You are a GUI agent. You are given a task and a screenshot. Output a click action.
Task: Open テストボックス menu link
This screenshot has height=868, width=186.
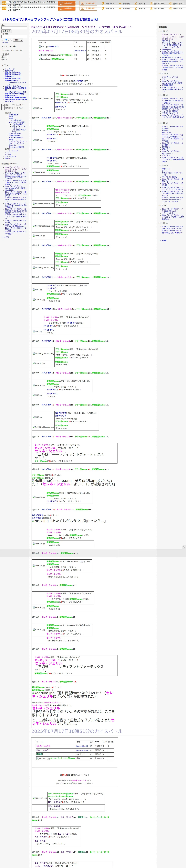[x=10, y=156]
